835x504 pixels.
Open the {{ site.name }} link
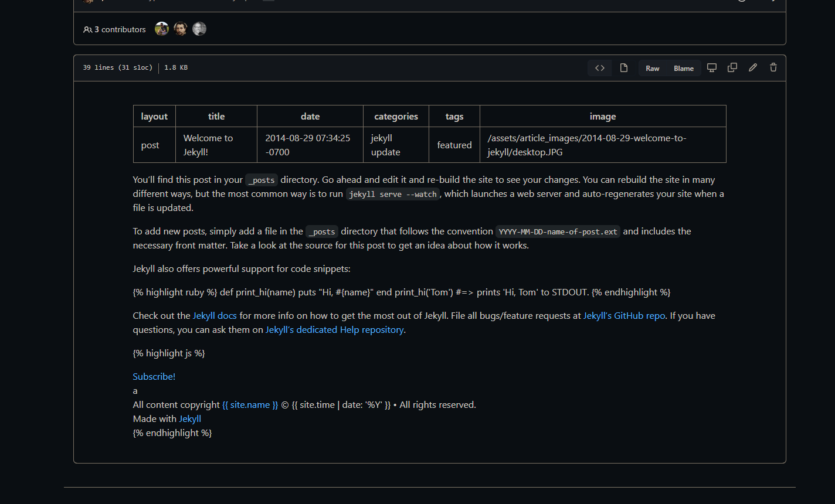click(x=250, y=405)
